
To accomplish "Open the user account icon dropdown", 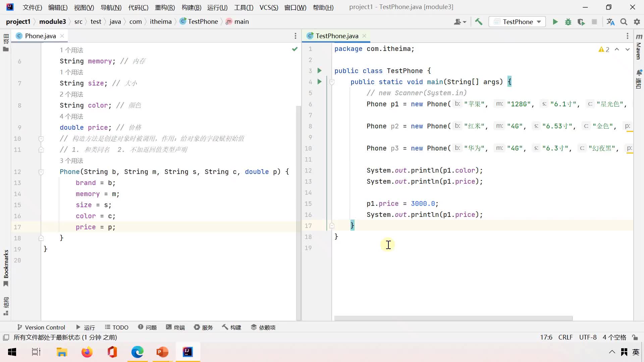I will point(460,22).
